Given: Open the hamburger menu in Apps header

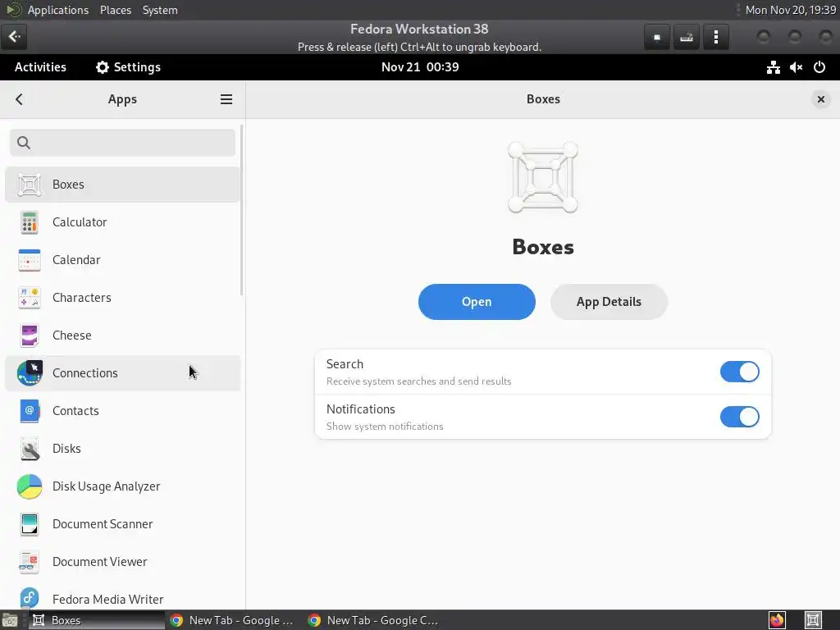Looking at the screenshot, I should (x=226, y=99).
